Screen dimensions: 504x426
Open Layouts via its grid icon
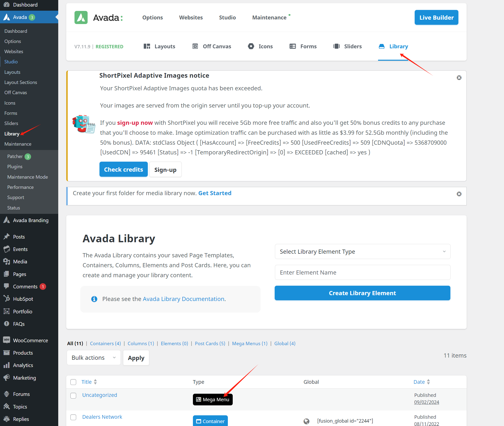(147, 46)
